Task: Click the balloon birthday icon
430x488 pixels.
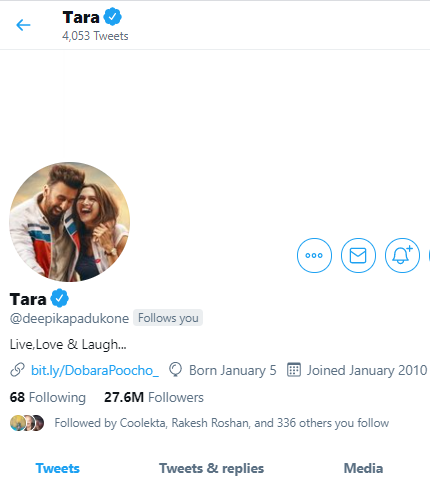Action: [x=175, y=370]
